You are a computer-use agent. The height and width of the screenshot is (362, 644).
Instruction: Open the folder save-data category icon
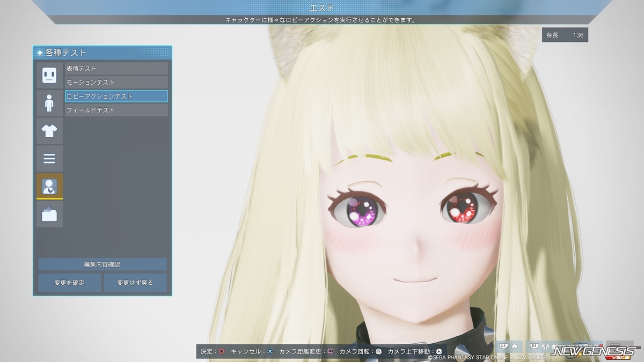(x=49, y=214)
